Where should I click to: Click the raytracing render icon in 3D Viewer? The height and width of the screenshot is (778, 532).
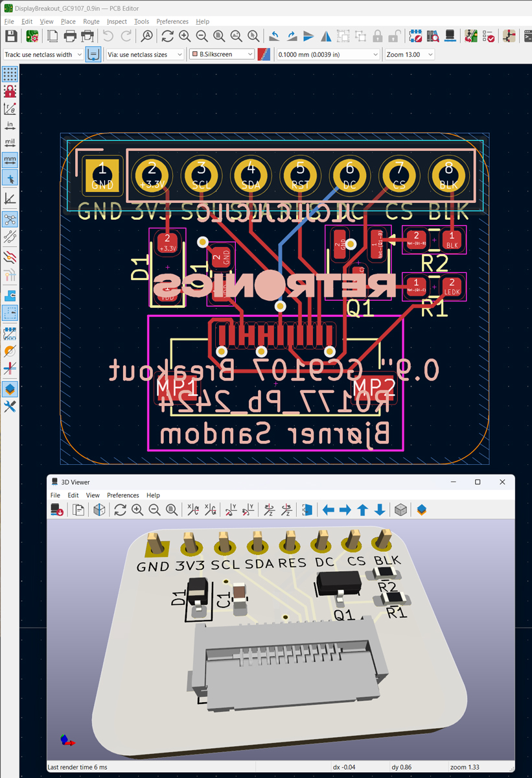pyautogui.click(x=56, y=510)
